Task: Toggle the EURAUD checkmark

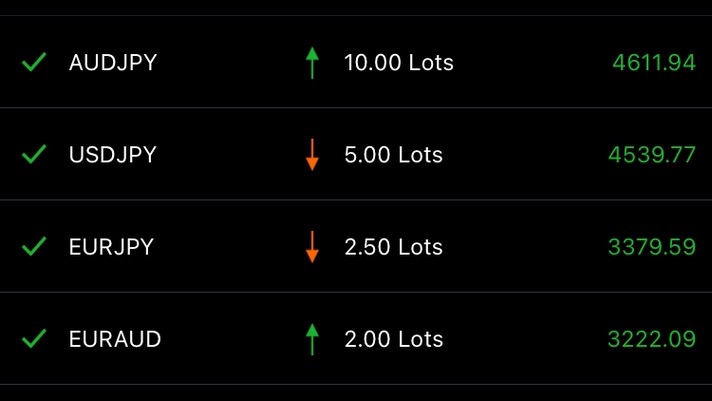Action: coord(34,339)
